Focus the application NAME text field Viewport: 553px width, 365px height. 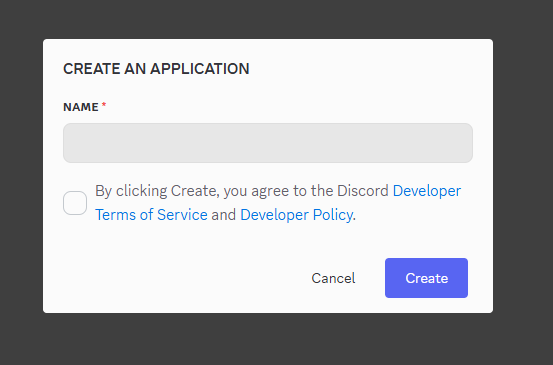click(268, 143)
